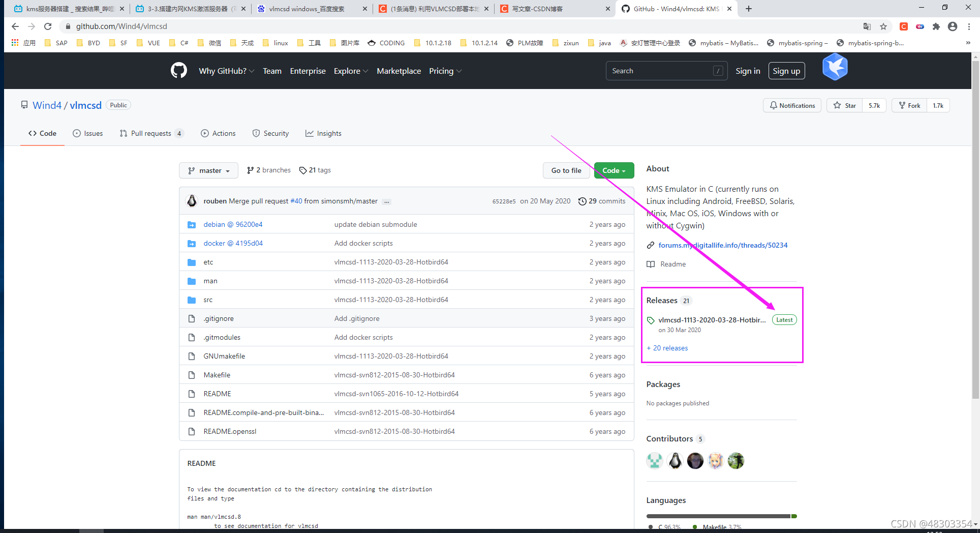Open the + 20 releases link
Image resolution: width=980 pixels, height=533 pixels.
click(x=667, y=348)
